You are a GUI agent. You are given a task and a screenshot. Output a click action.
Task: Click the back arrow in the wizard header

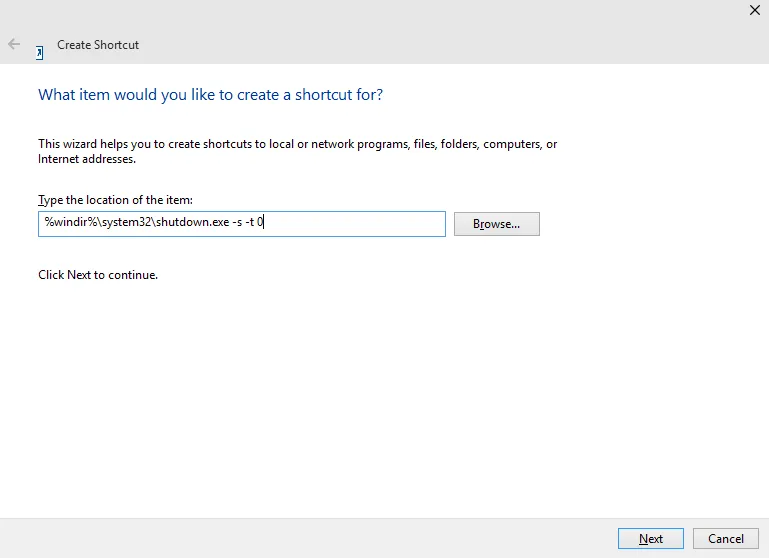(x=14, y=44)
